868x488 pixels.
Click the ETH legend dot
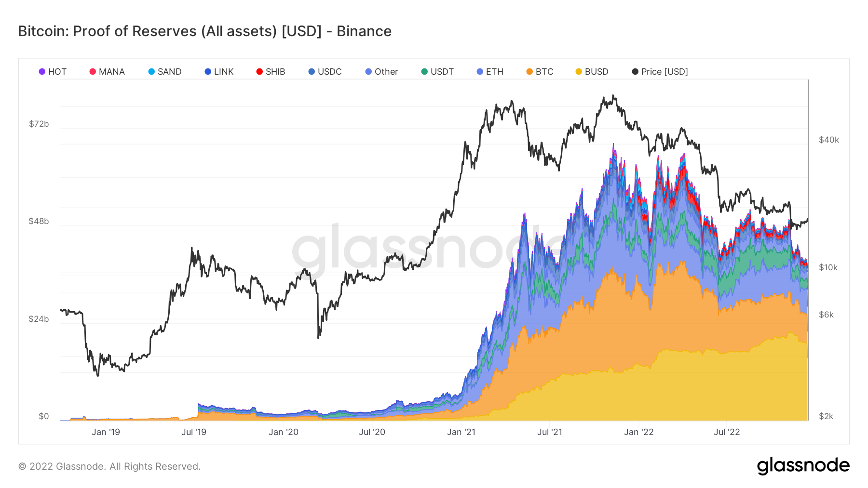480,72
